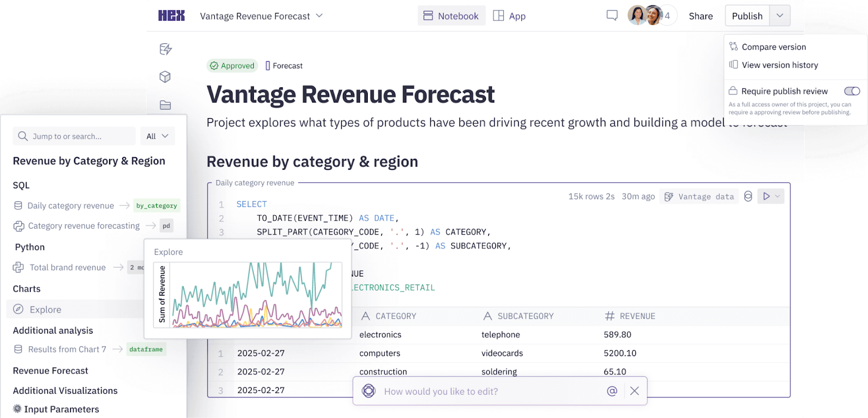The image size is (868, 418).
Task: Open the folder files sidebar icon
Action: [x=165, y=105]
